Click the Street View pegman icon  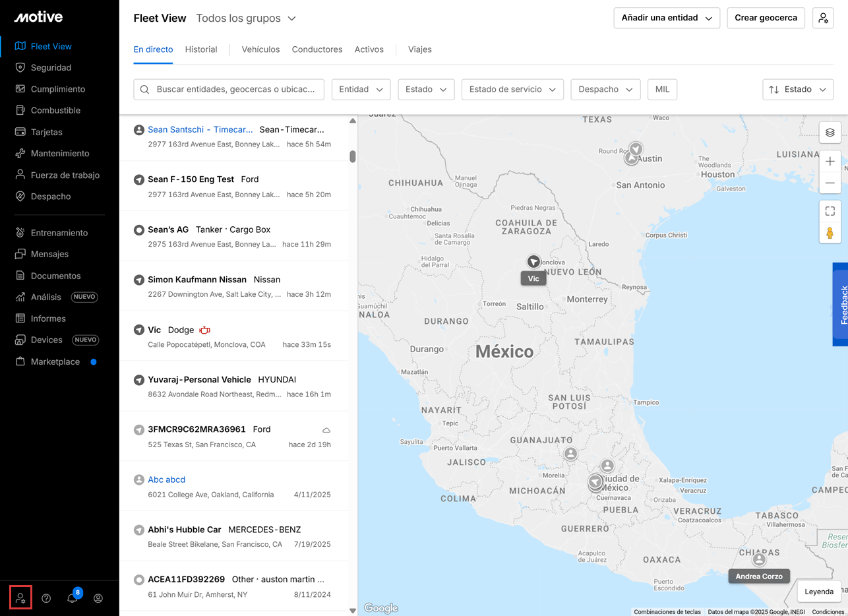tap(830, 233)
